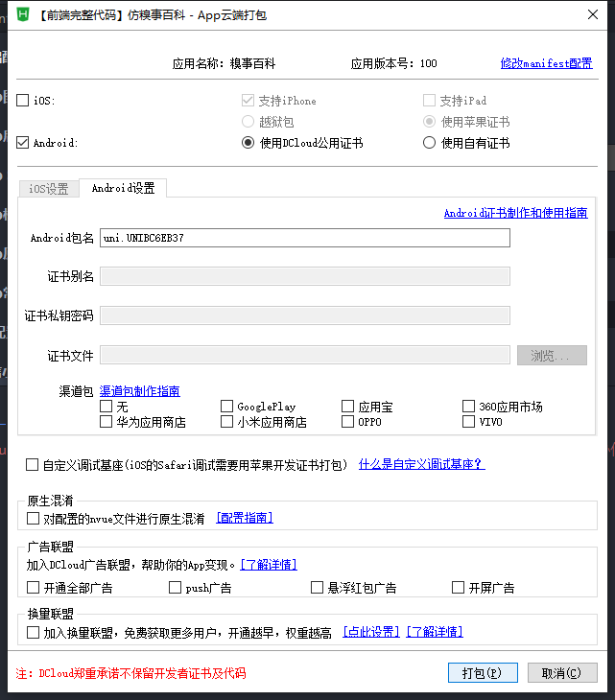The image size is (615, 700).
Task: Close the App cloud packaging dialog
Action: (593, 14)
